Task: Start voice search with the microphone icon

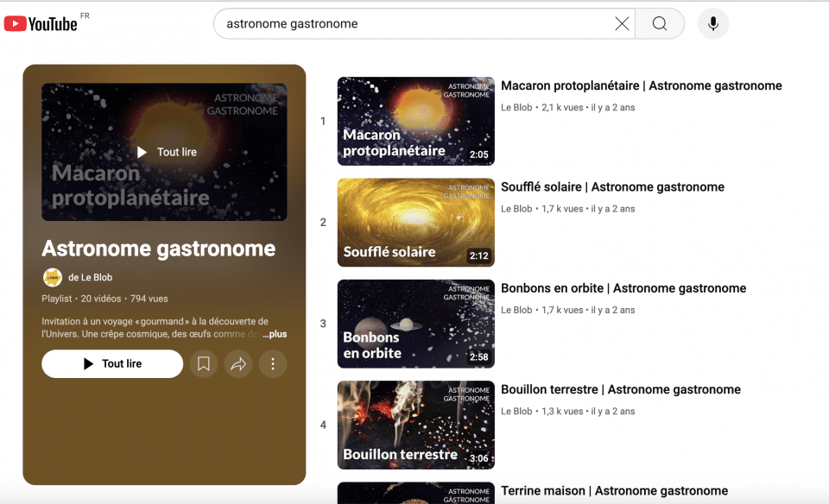Action: pyautogui.click(x=712, y=24)
